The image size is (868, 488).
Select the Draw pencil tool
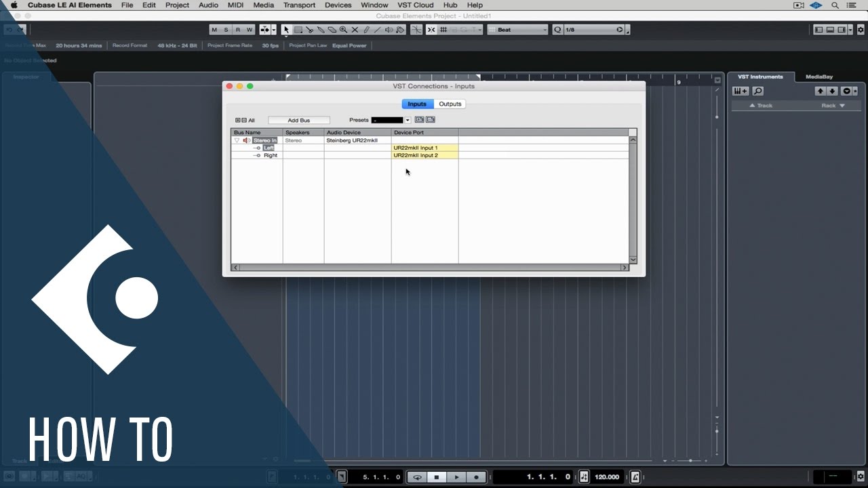[366, 30]
